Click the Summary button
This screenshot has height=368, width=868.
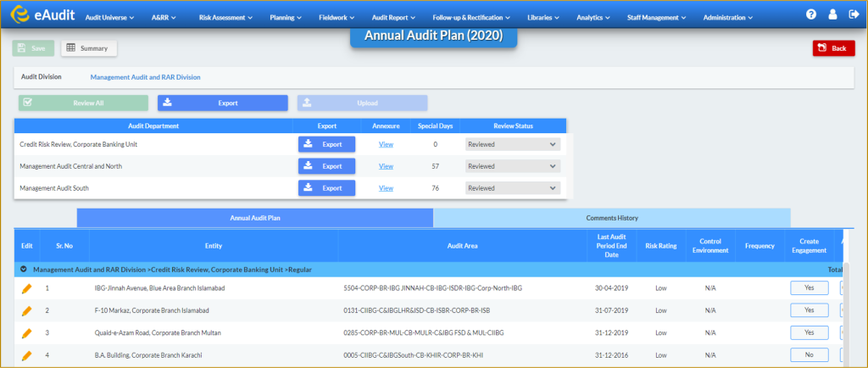tap(88, 48)
